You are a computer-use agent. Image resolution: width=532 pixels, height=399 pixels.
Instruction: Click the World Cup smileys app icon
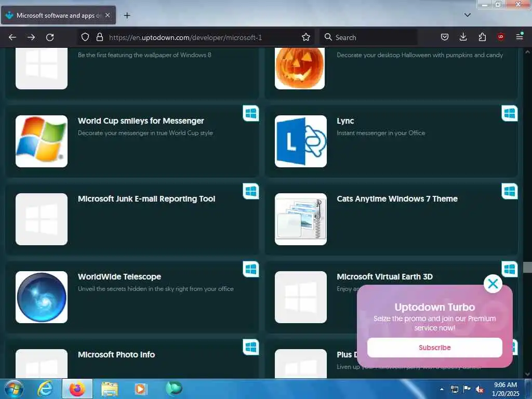click(42, 141)
